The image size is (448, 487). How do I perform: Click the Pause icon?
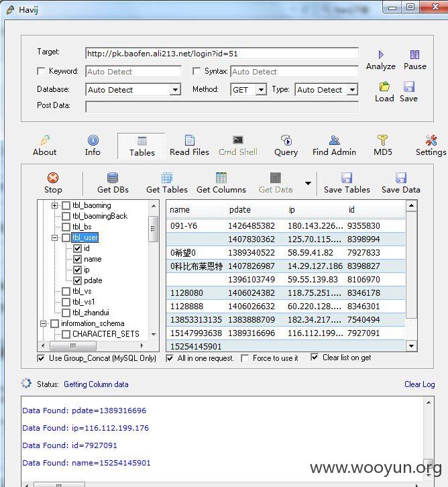pyautogui.click(x=414, y=55)
